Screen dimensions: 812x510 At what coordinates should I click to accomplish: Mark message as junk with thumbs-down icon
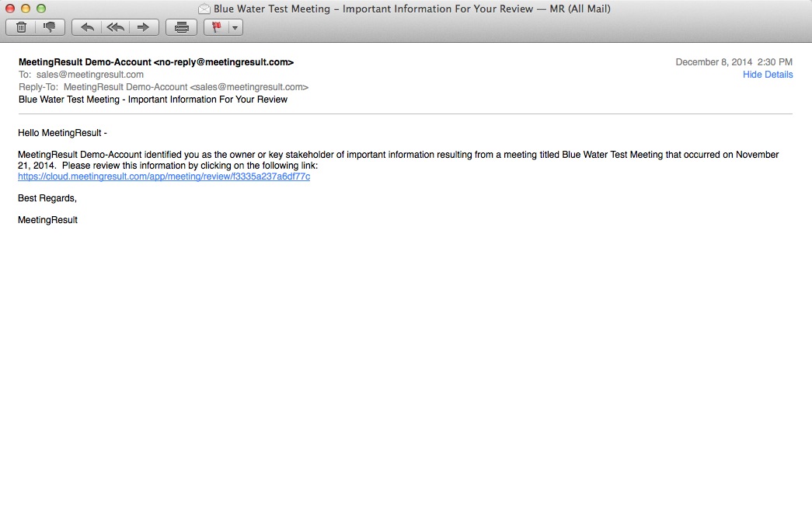[50, 27]
